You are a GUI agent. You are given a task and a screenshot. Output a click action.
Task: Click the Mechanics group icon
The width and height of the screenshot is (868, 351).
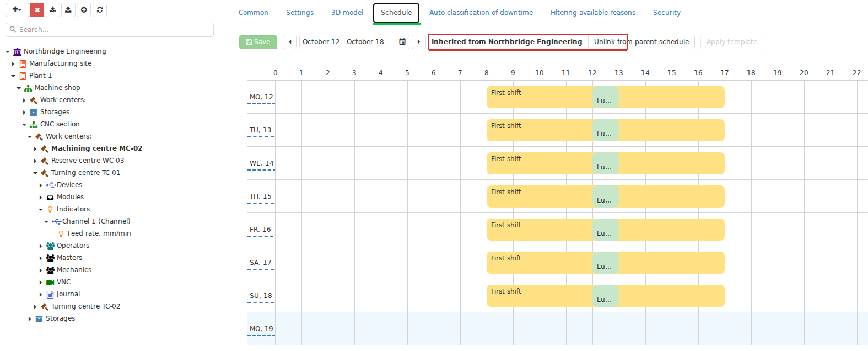tap(50, 270)
